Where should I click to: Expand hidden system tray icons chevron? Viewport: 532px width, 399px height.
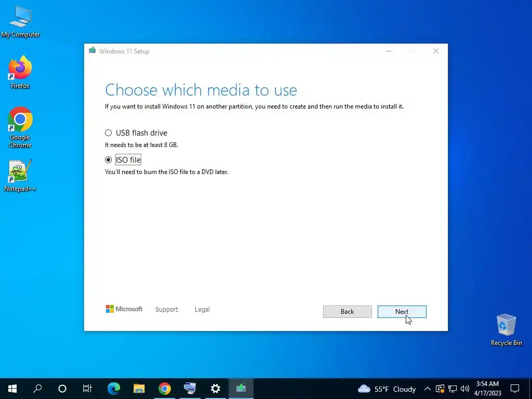click(428, 389)
